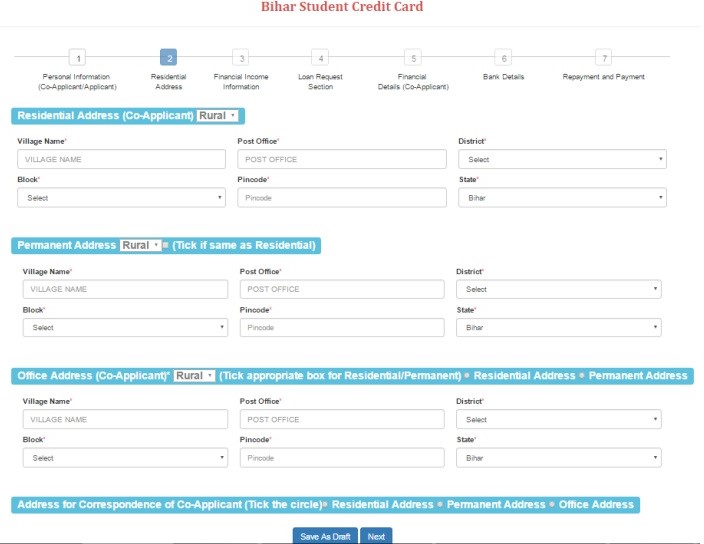Go to step 1 Personal Information
Image resolution: width=704 pixels, height=544 pixels.
(78, 58)
